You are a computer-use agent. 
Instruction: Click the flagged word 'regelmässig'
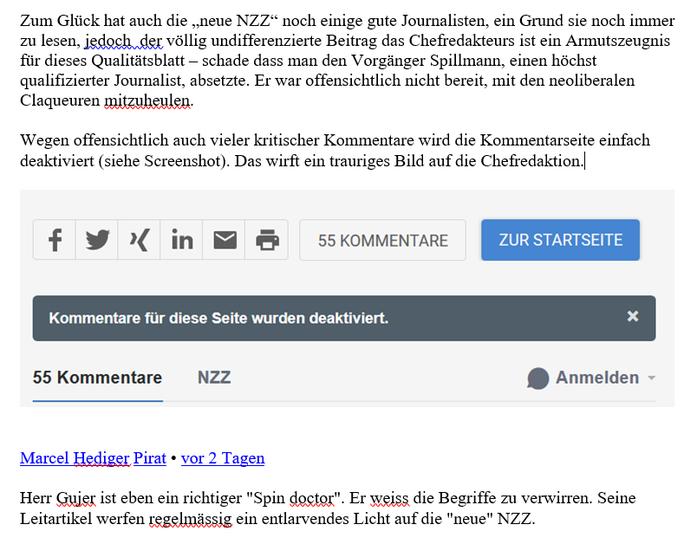point(190,519)
